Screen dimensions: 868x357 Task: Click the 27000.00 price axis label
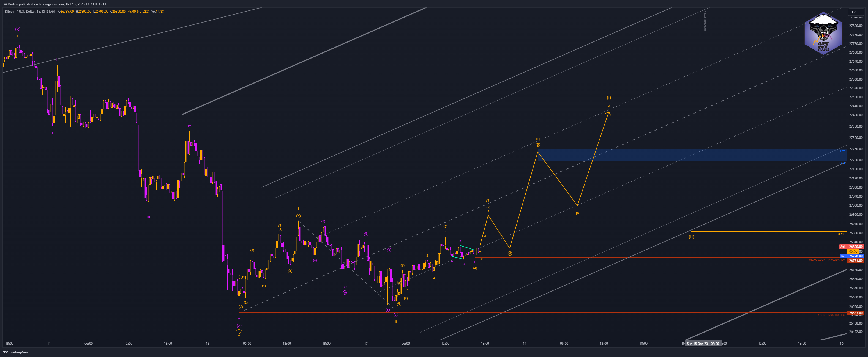[x=856, y=206]
